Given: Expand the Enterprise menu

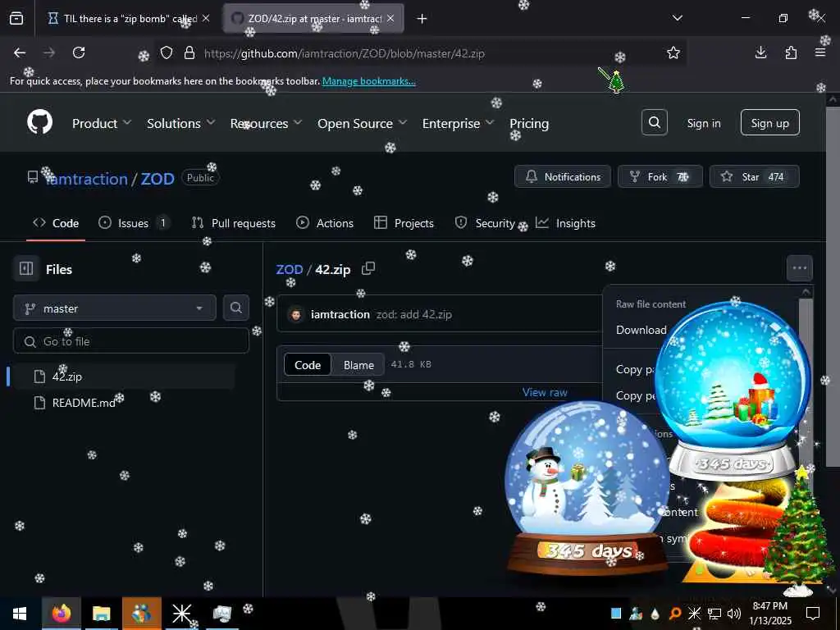Looking at the screenshot, I should click(x=458, y=123).
